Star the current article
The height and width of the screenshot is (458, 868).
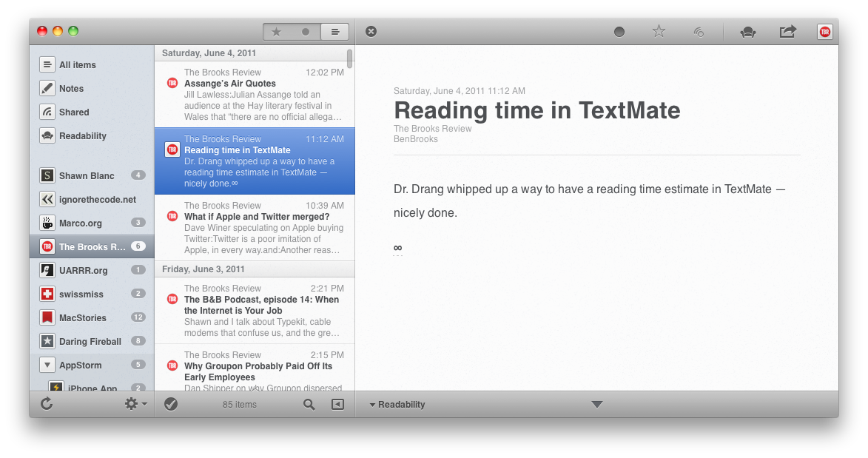tap(659, 32)
